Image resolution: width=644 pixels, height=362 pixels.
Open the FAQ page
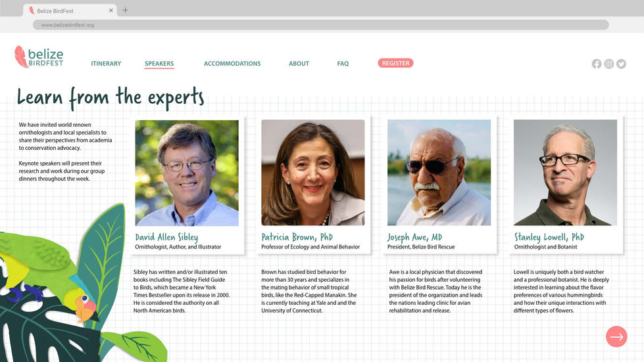point(343,64)
